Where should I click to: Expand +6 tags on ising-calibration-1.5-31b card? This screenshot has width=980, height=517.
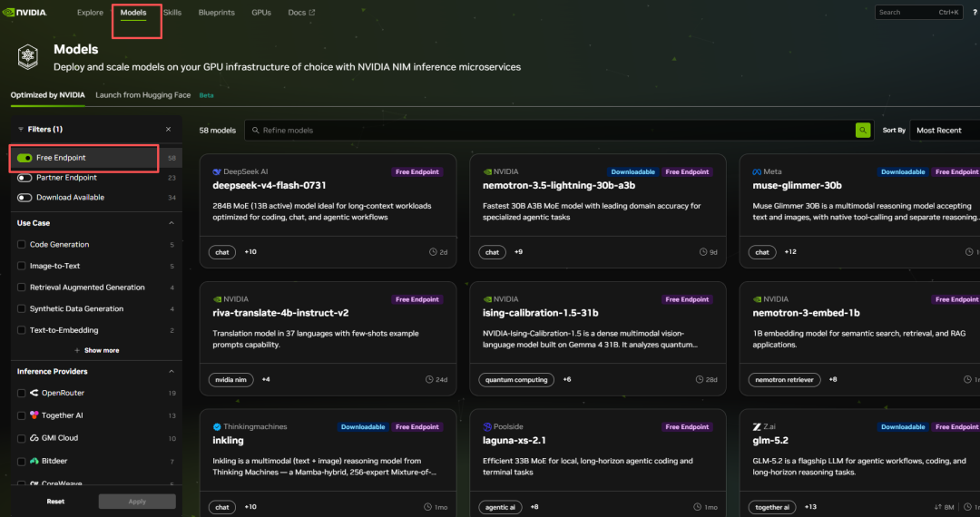[x=567, y=380]
